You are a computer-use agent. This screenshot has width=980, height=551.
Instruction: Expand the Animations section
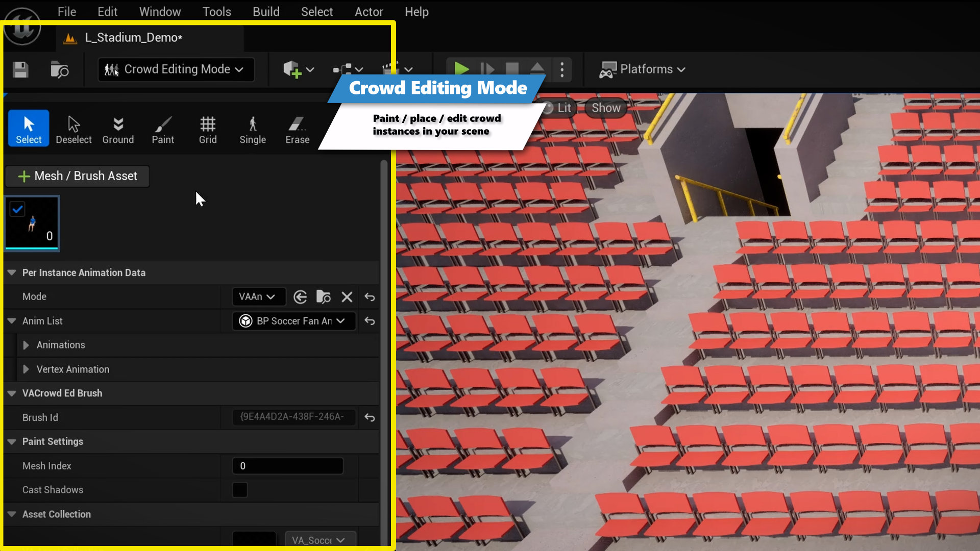27,345
